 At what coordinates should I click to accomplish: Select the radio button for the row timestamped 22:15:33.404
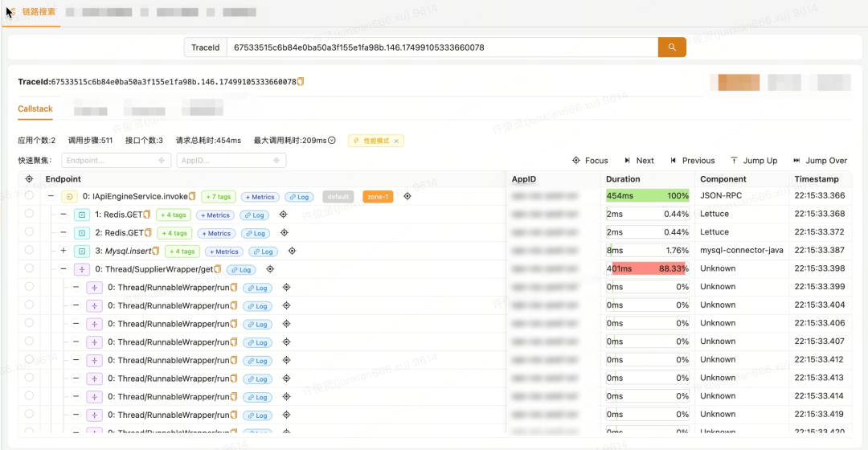click(30, 305)
